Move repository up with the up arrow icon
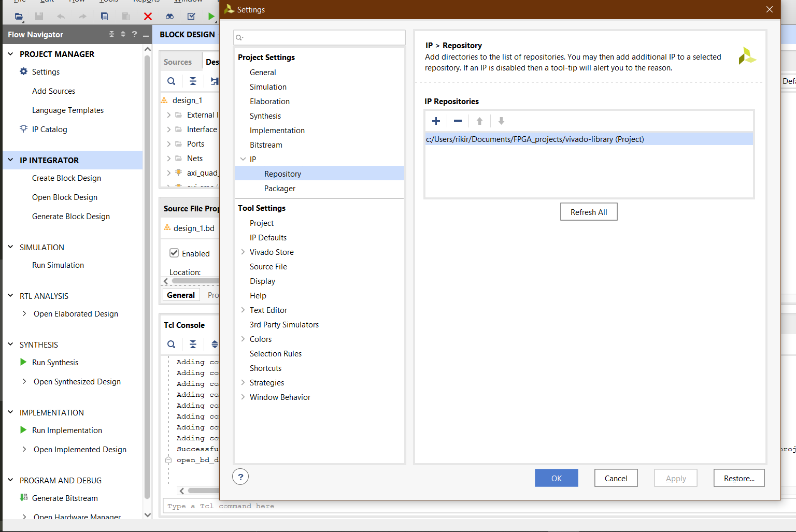 [x=479, y=121]
